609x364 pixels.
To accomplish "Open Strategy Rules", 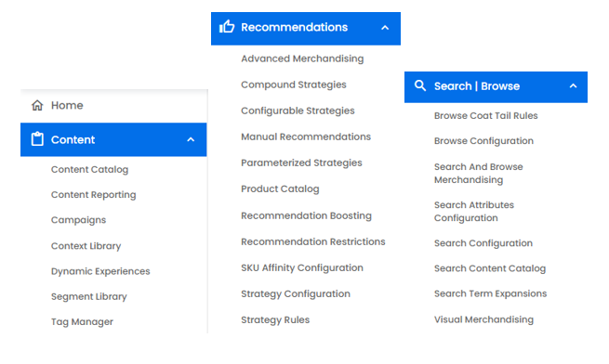I will click(275, 319).
